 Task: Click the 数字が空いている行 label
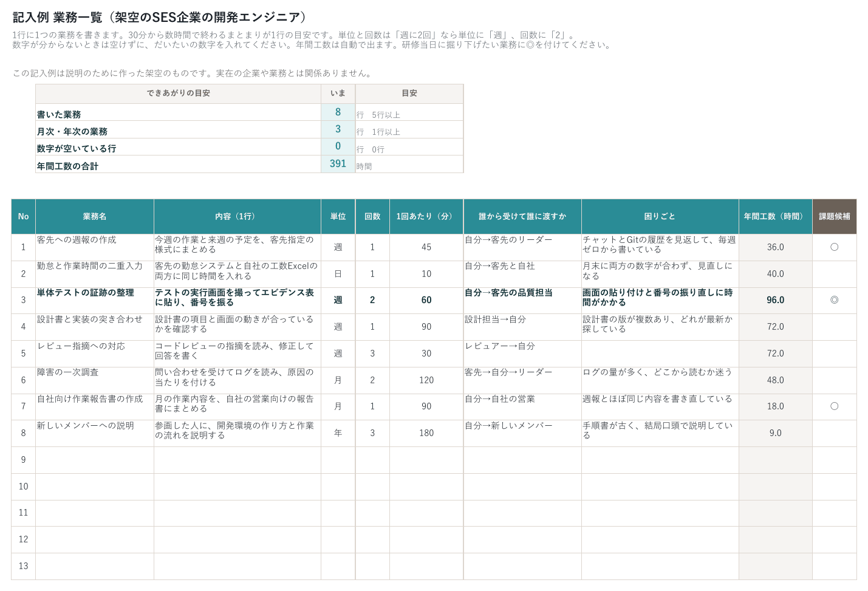pyautogui.click(x=77, y=149)
